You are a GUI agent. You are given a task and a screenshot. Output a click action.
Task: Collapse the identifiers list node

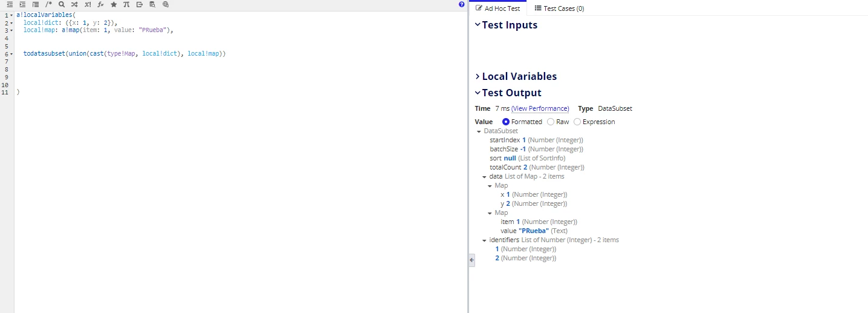coord(484,240)
